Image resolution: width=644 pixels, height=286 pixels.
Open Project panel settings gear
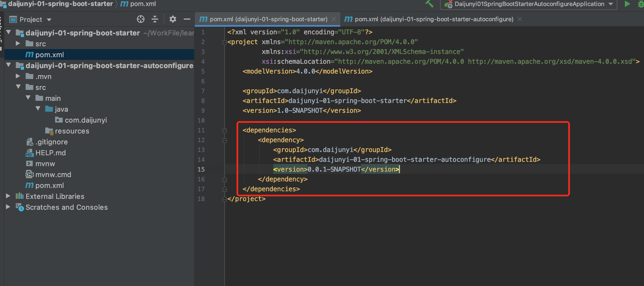point(173,19)
